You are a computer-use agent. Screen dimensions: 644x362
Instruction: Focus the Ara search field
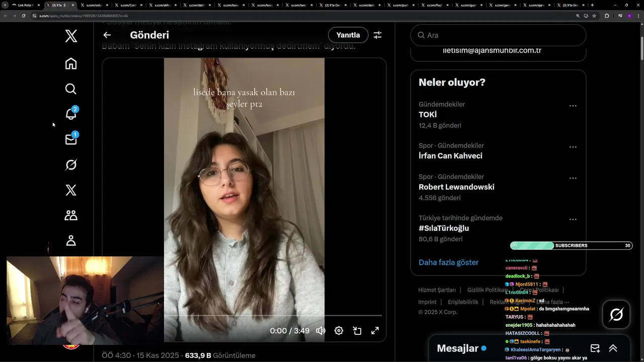(x=498, y=35)
